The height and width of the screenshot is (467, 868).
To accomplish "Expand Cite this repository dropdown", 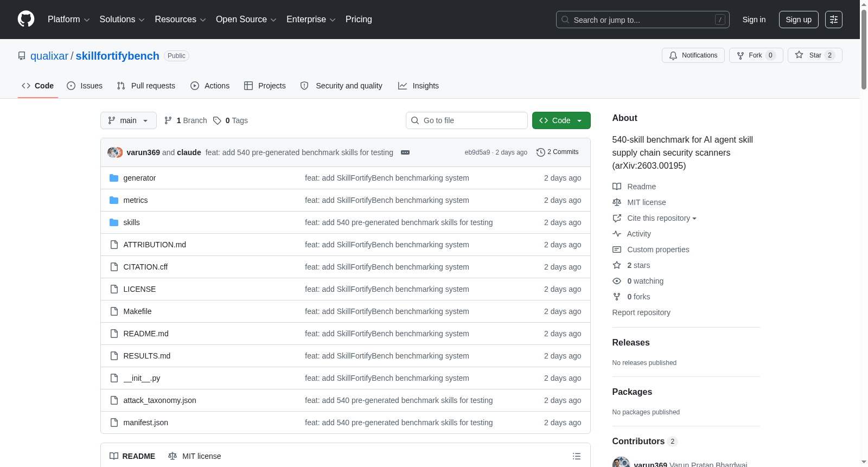I will click(655, 218).
